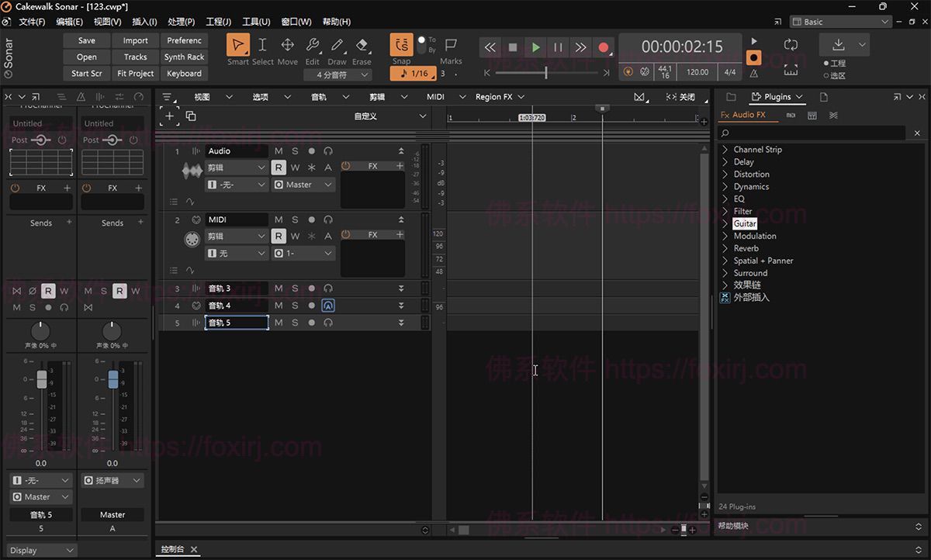Click the add track plus icon

coord(169,116)
